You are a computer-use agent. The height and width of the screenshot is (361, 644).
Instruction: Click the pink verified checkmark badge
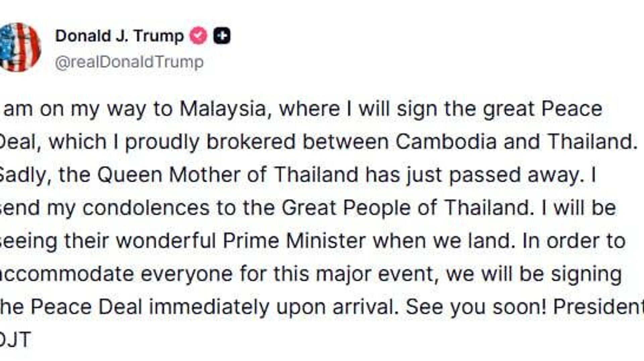tap(198, 36)
